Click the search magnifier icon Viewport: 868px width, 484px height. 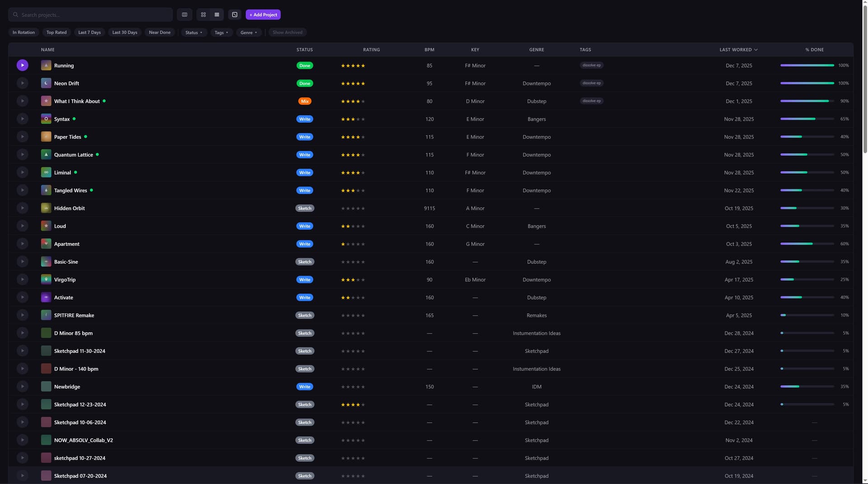pyautogui.click(x=15, y=14)
